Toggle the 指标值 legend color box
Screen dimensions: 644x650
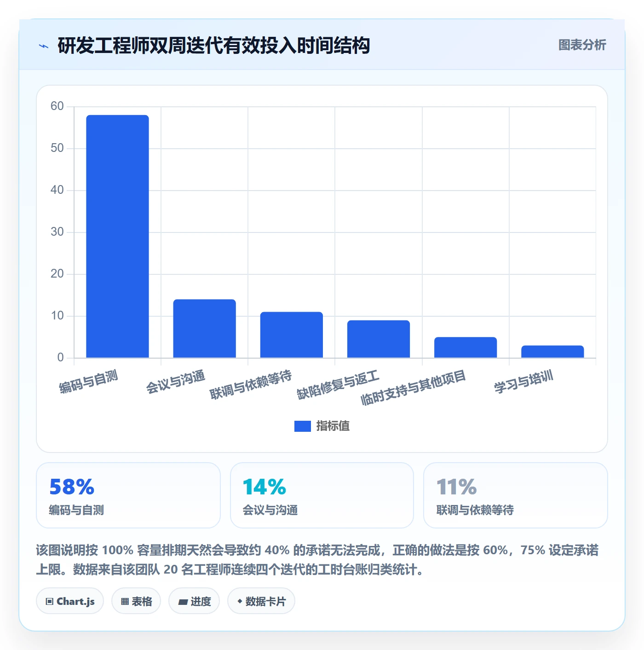point(303,426)
